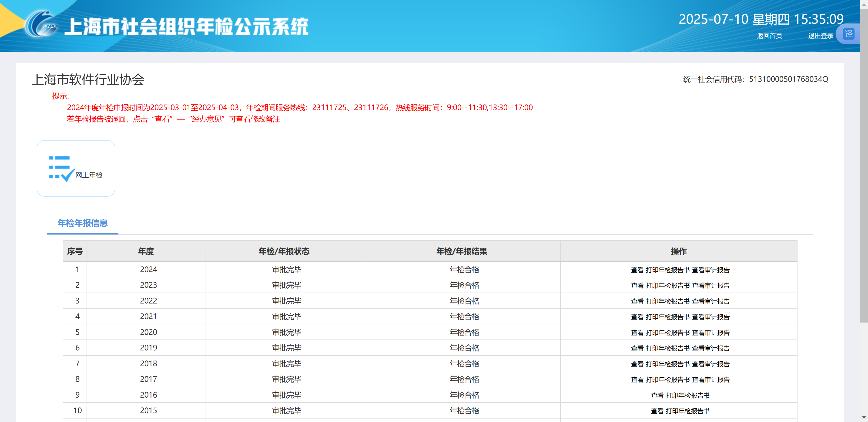This screenshot has height=422, width=868.
Task: Click 年检合格 result in 2016 row
Action: point(464,395)
